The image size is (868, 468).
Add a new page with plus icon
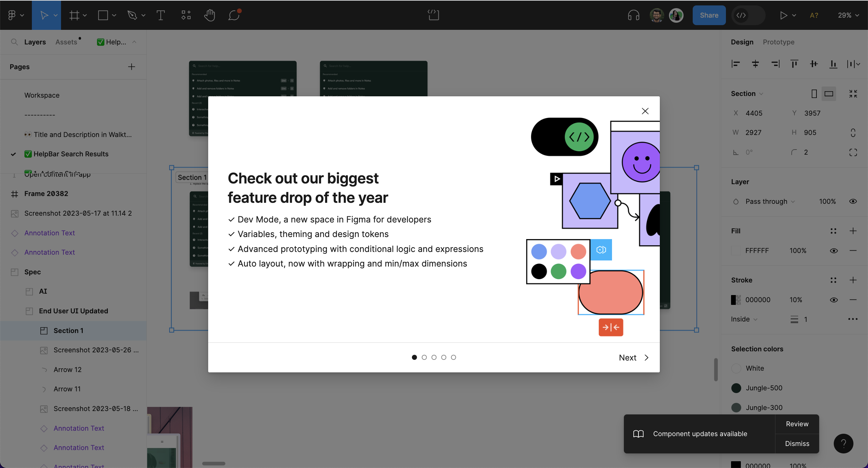tap(132, 67)
